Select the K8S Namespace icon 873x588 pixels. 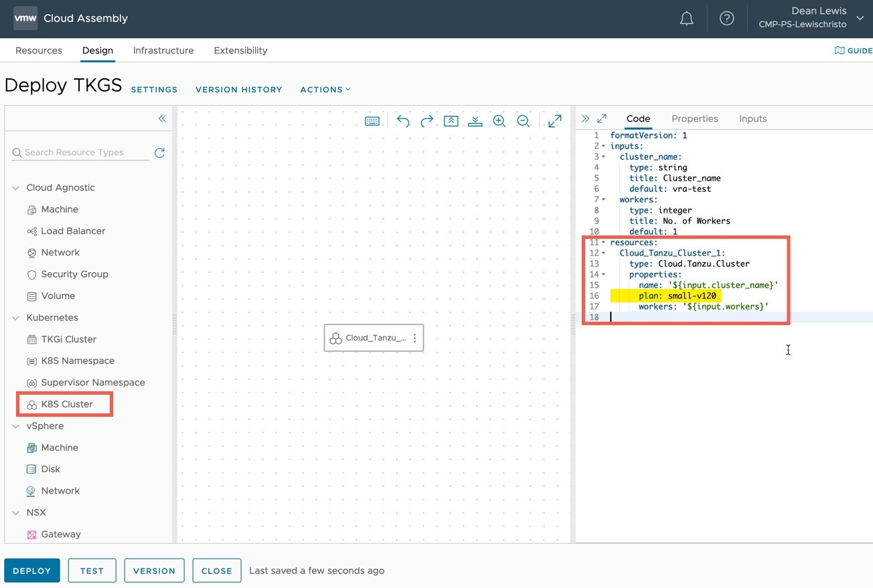[31, 361]
